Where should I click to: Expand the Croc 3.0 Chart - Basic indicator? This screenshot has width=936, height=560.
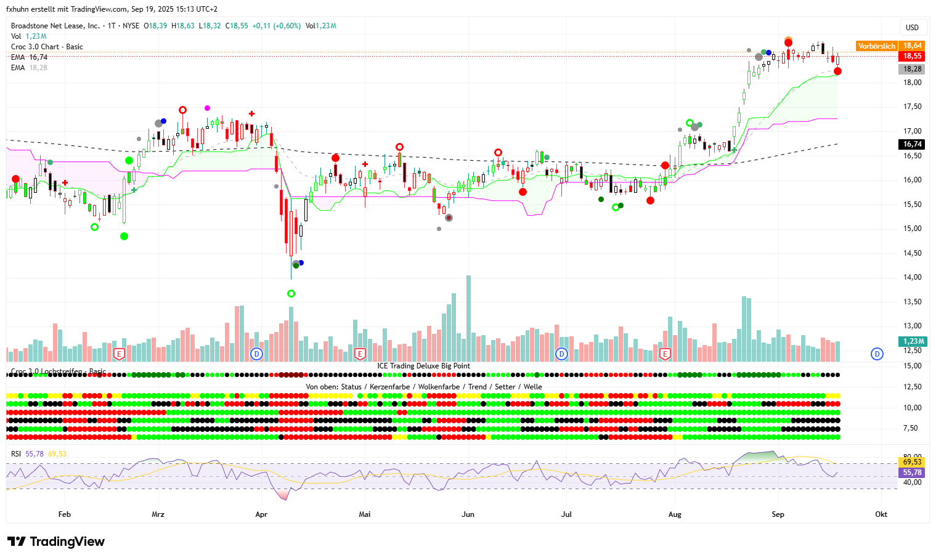point(47,47)
